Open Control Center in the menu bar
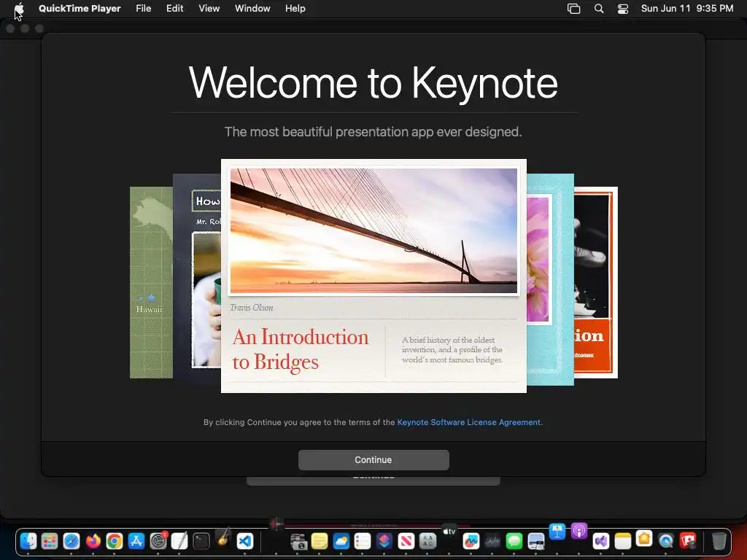 click(x=623, y=9)
